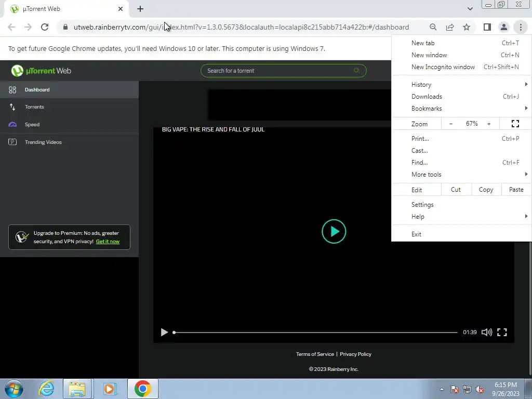
Task: Select Exit from Chrome menu
Action: tap(461, 234)
